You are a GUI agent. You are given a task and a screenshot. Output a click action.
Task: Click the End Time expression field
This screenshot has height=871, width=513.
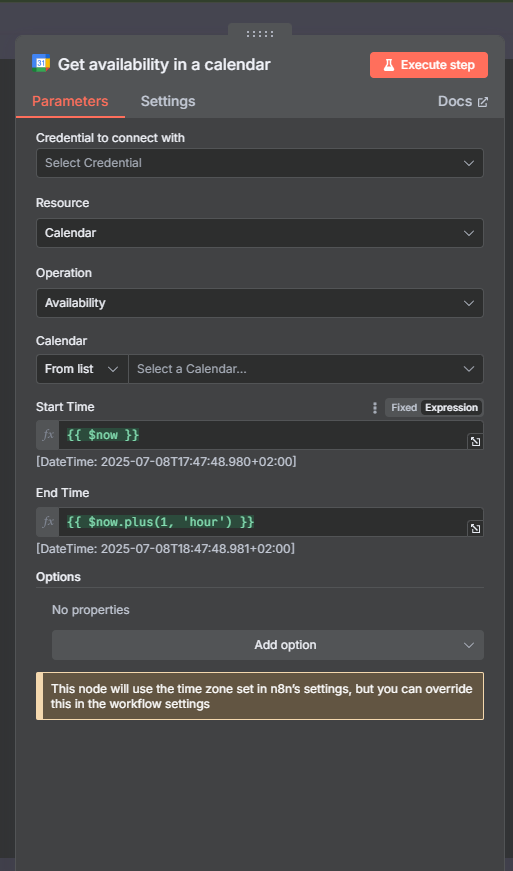[x=263, y=522]
